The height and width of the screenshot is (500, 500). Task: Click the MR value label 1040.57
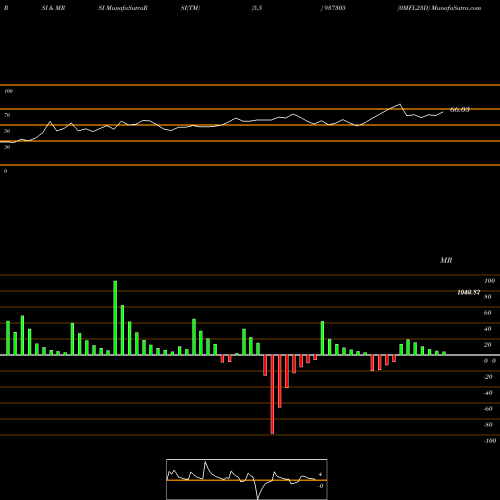(x=469, y=292)
